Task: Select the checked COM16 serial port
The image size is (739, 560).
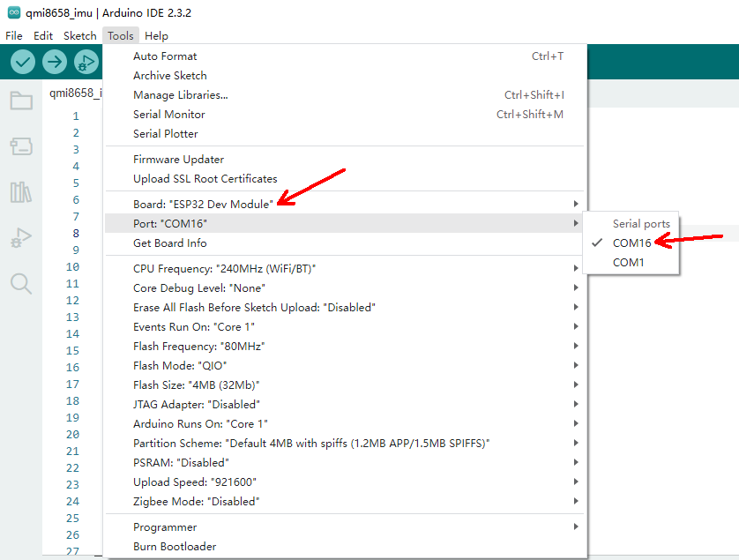Action: pos(631,243)
